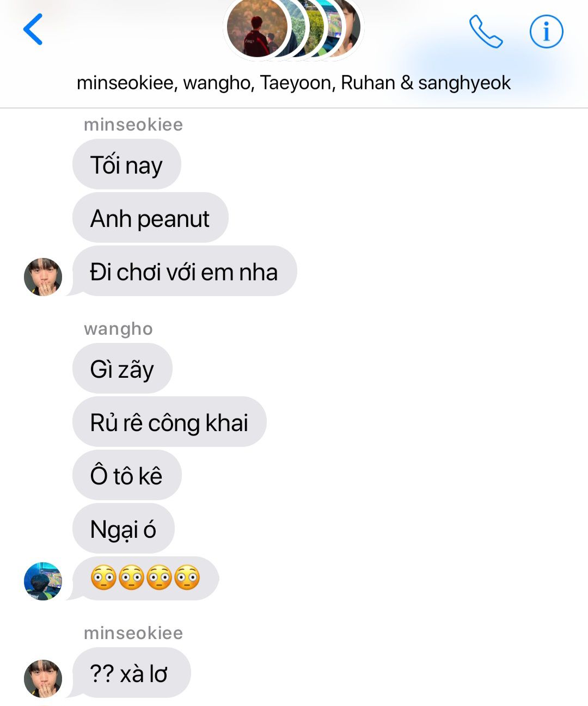This screenshot has width=588, height=706.
Task: Open wangho's avatar beside the emoji message
Action: tap(43, 581)
